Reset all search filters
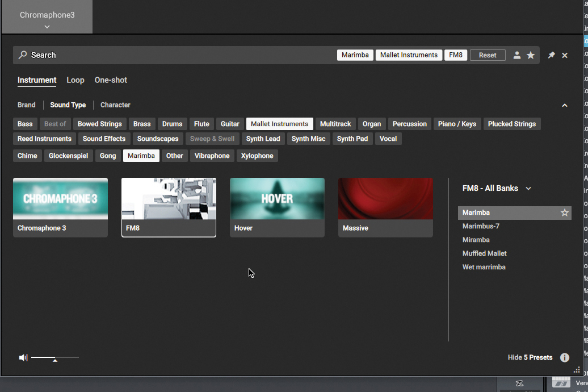588x392 pixels. 488,55
